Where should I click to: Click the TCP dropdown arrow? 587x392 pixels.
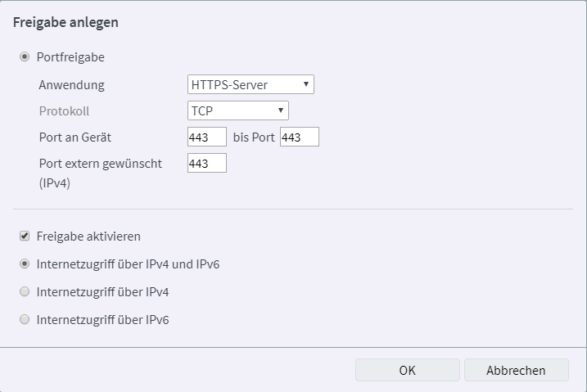(x=280, y=110)
